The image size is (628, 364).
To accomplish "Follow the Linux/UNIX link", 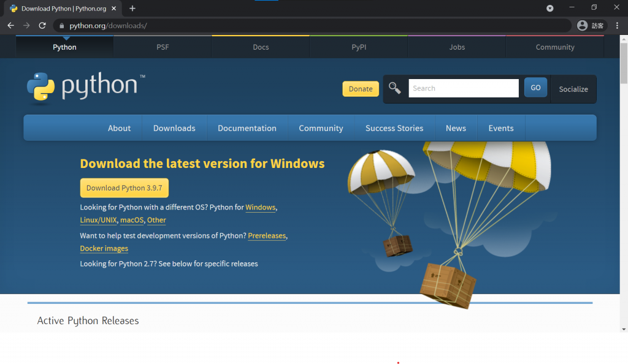I will [98, 220].
